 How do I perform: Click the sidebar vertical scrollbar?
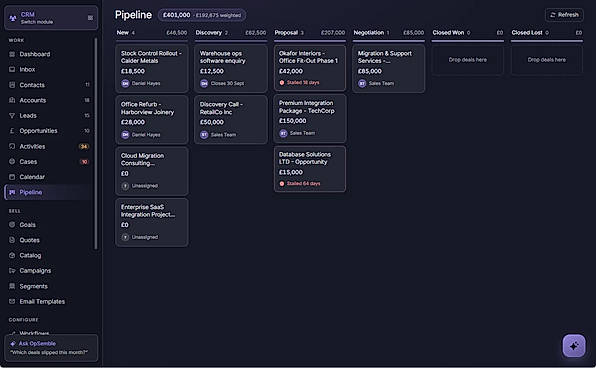(x=95, y=144)
